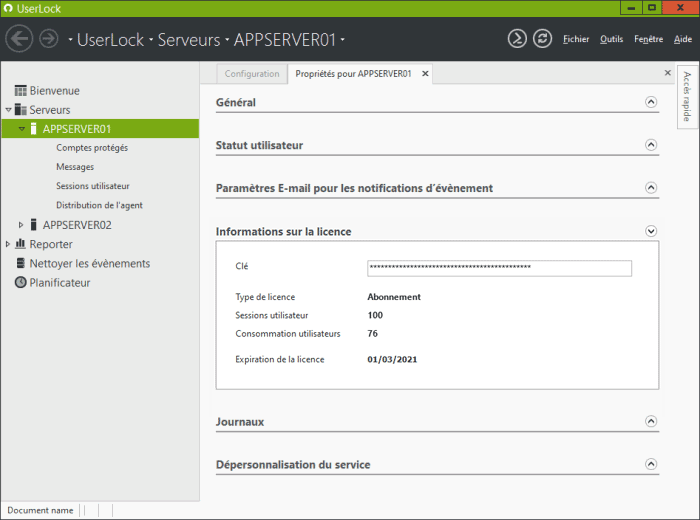Viewport: 700px width, 520px height.
Task: Select Bienvenue in the navigation tree
Action: pos(54,91)
